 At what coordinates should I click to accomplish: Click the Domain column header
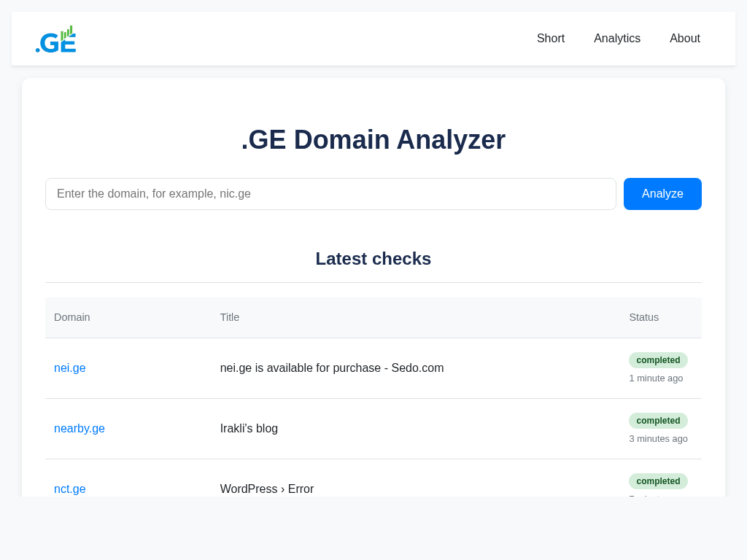(72, 317)
